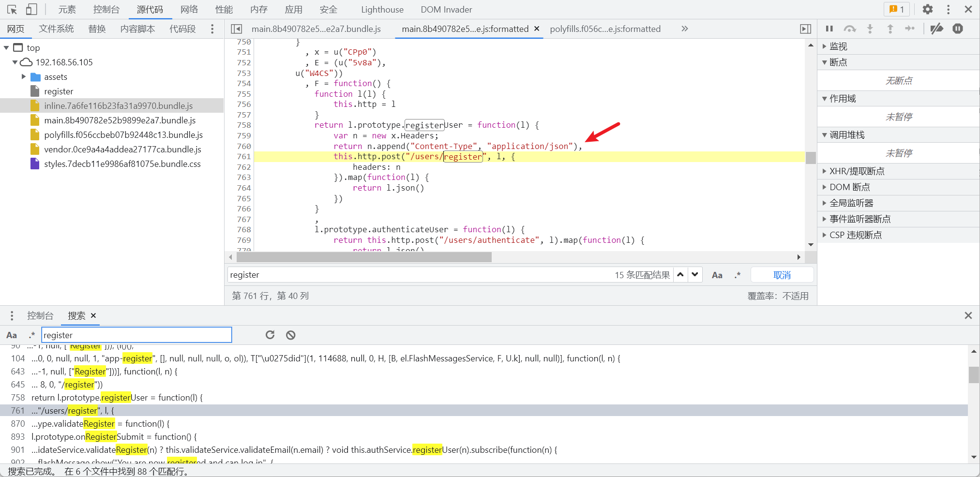
Task: Switch to the 控制台 Console main tab
Action: (106, 10)
